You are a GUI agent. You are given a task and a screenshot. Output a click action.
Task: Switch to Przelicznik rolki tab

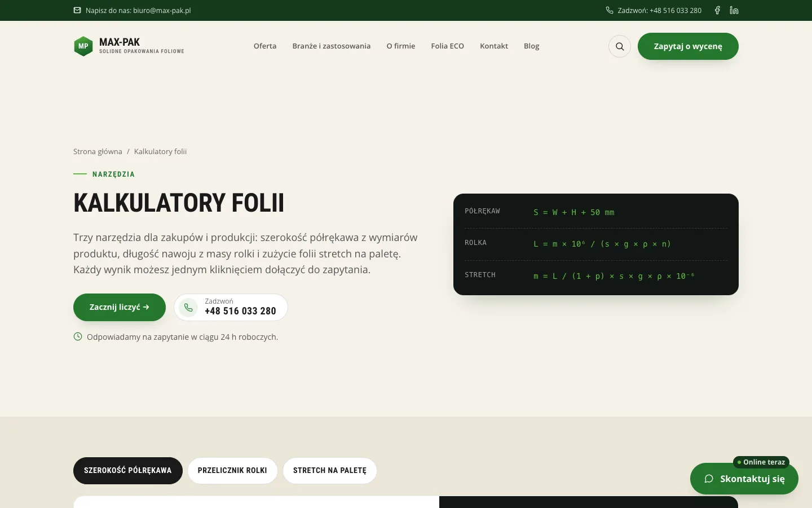(232, 471)
